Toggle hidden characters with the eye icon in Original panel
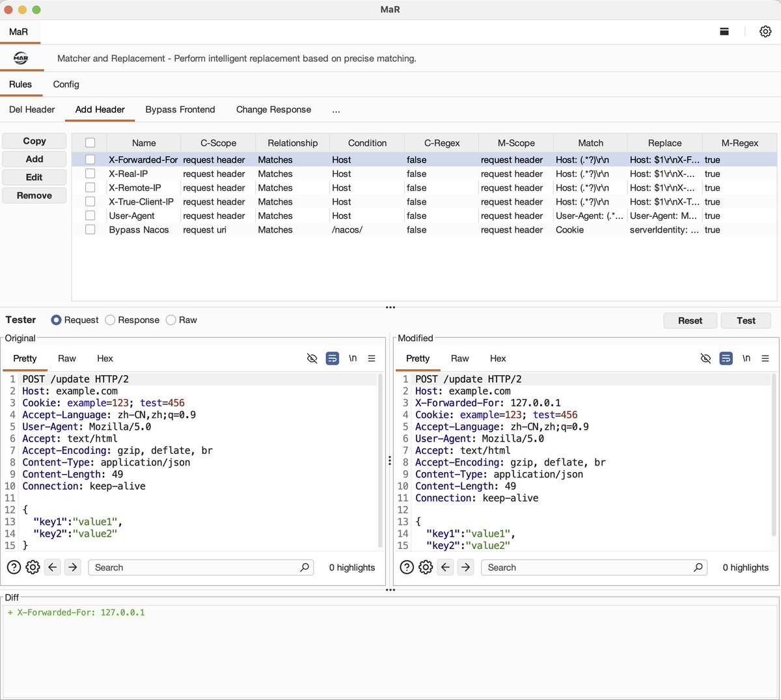 (x=312, y=358)
